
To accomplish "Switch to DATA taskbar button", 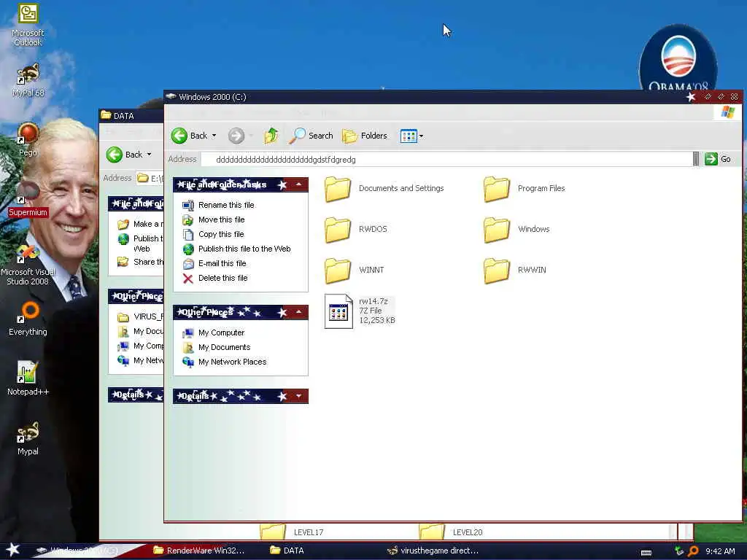I will 287,551.
